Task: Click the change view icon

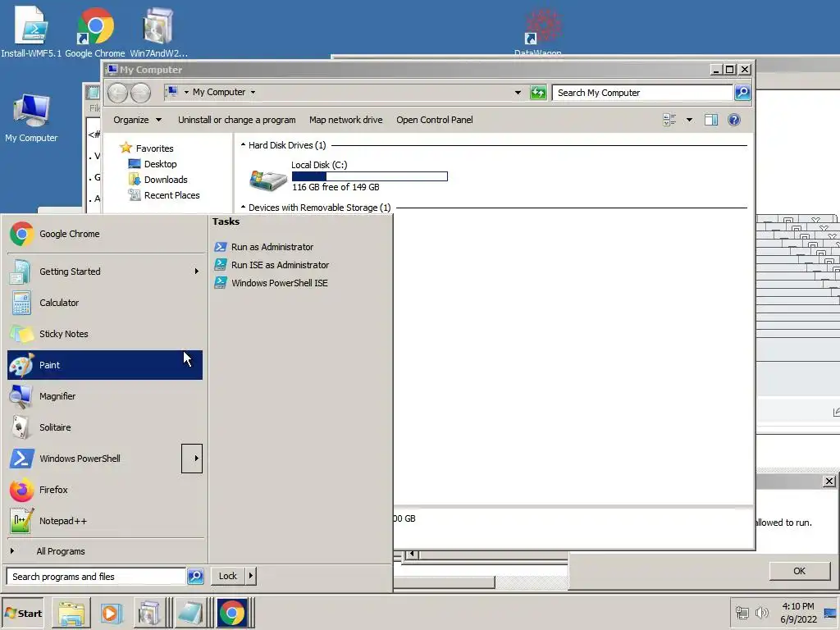Action: 669,120
